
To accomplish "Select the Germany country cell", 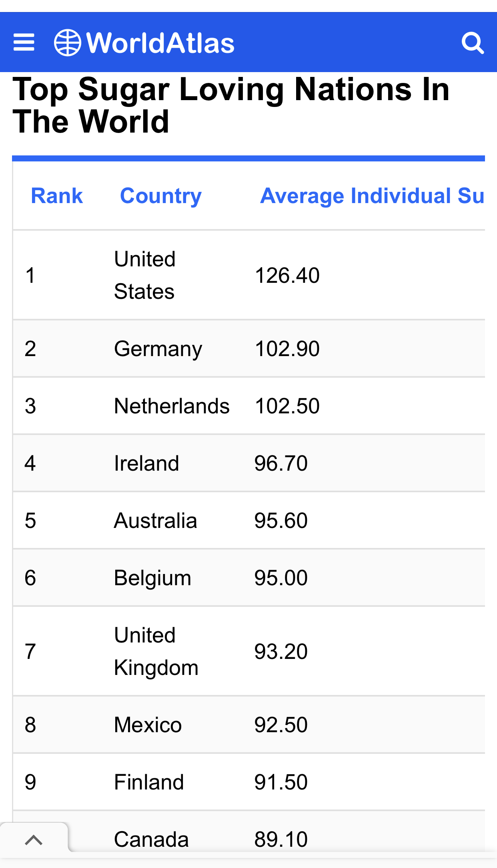I will tap(158, 349).
